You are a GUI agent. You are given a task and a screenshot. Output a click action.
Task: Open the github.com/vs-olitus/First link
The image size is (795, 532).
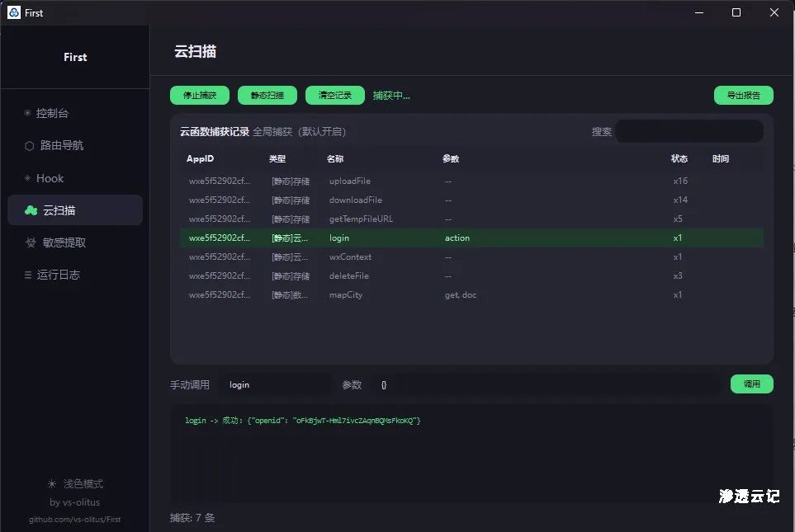(x=74, y=520)
